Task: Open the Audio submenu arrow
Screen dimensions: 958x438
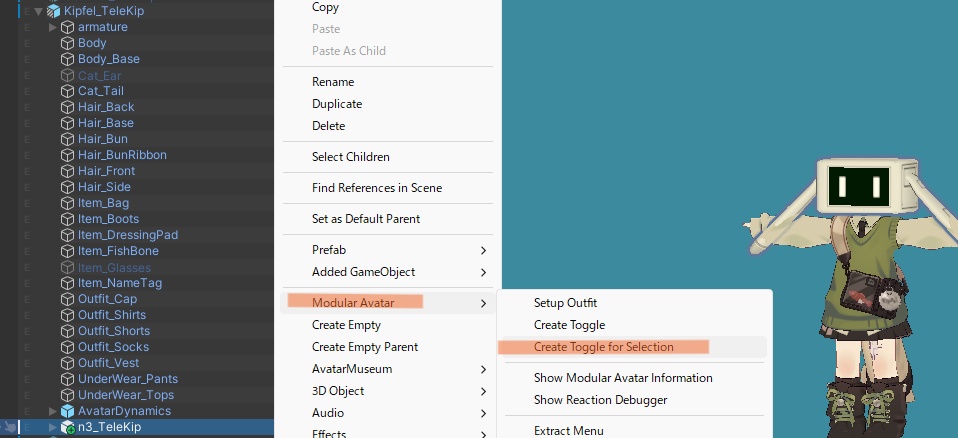Action: pyautogui.click(x=483, y=414)
